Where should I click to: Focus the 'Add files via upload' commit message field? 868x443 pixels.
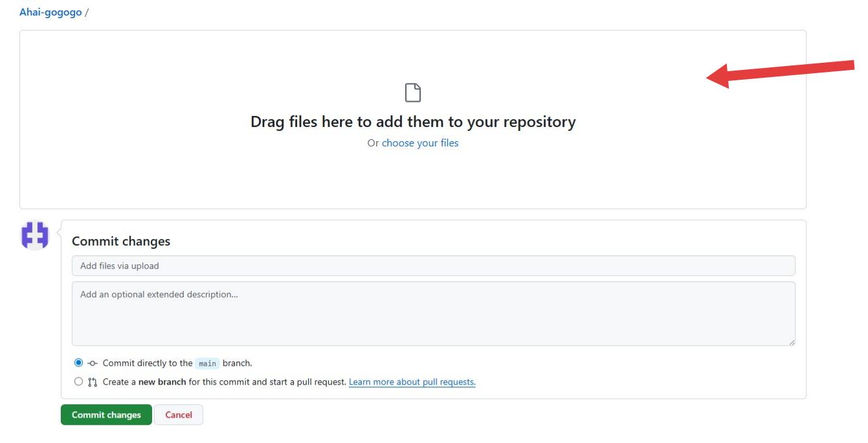[433, 266]
